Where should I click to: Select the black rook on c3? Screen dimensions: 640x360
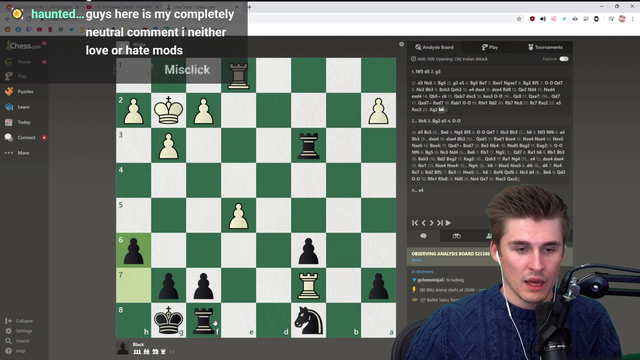click(308, 145)
